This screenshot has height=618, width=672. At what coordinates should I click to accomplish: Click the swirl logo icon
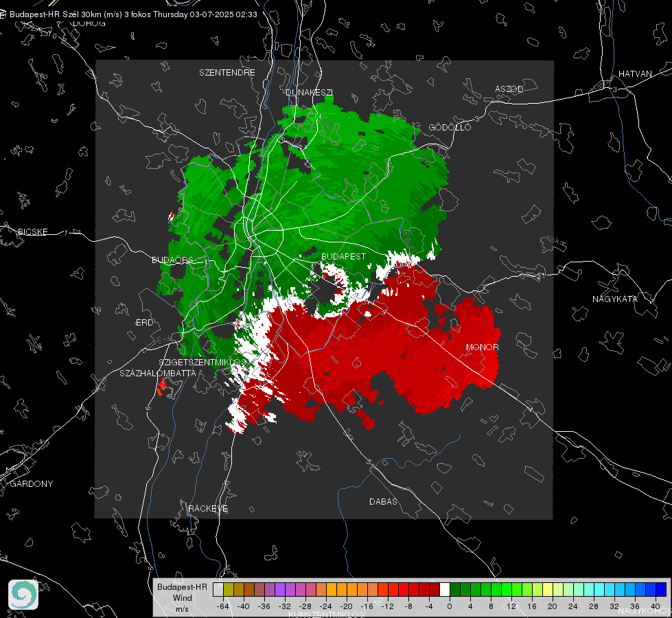(x=23, y=595)
